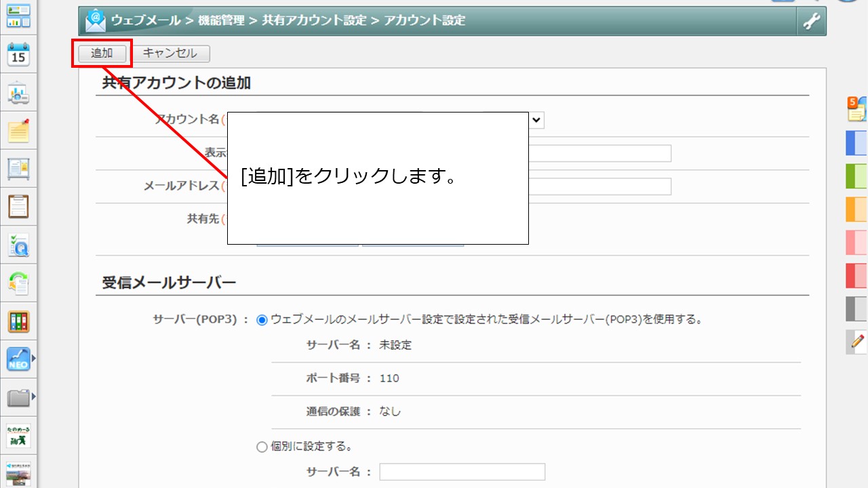Click the キャンセル button
The width and height of the screenshot is (868, 488).
(170, 54)
